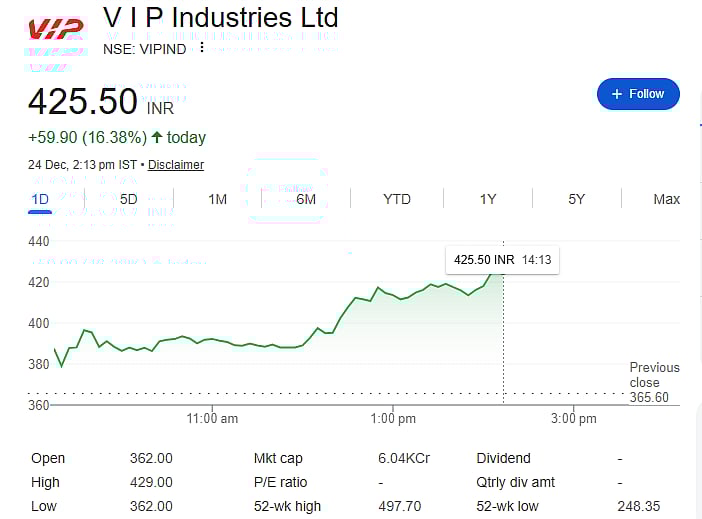The image size is (702, 519).
Task: Click the chart line at 1:00 pm
Action: coord(393,294)
